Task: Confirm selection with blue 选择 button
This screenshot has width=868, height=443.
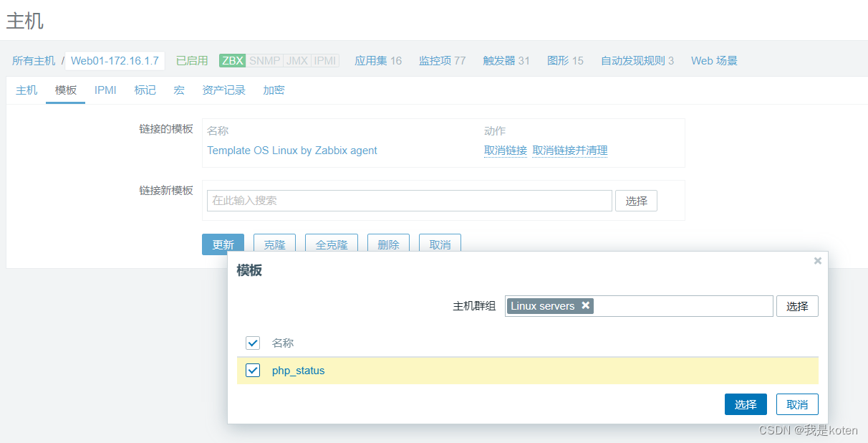Action: (x=745, y=404)
